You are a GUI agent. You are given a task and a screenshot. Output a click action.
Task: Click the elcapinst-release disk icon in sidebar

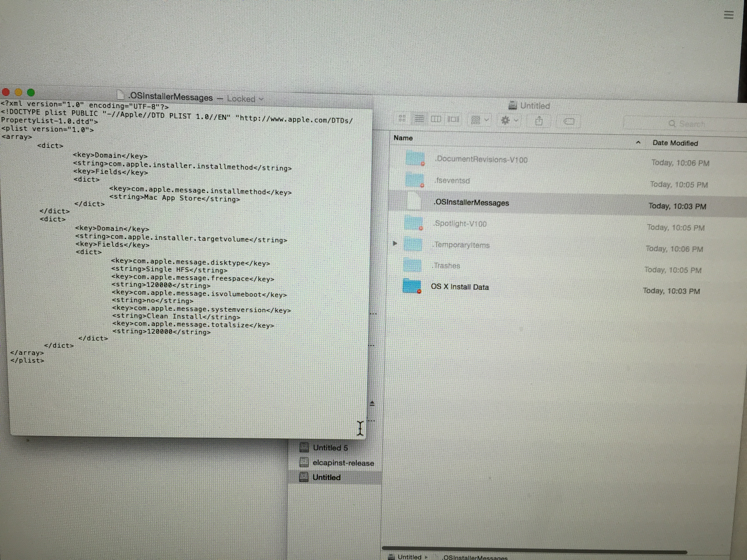point(304,462)
